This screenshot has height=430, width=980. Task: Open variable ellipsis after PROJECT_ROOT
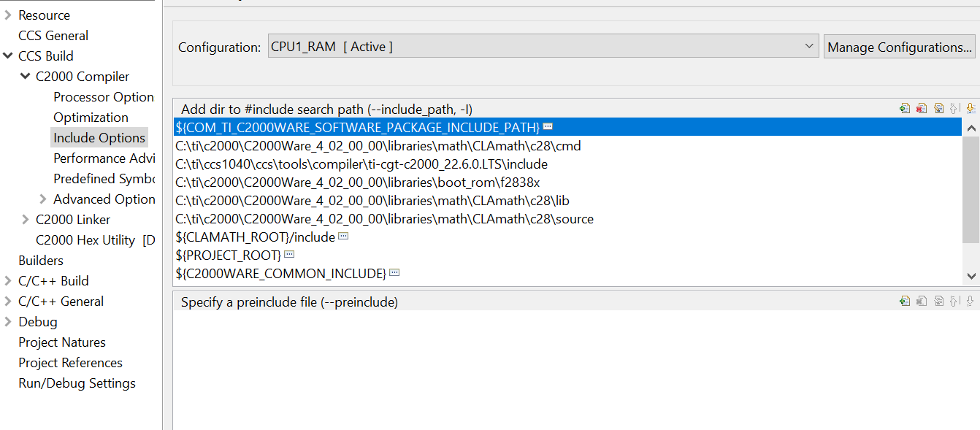tap(289, 255)
